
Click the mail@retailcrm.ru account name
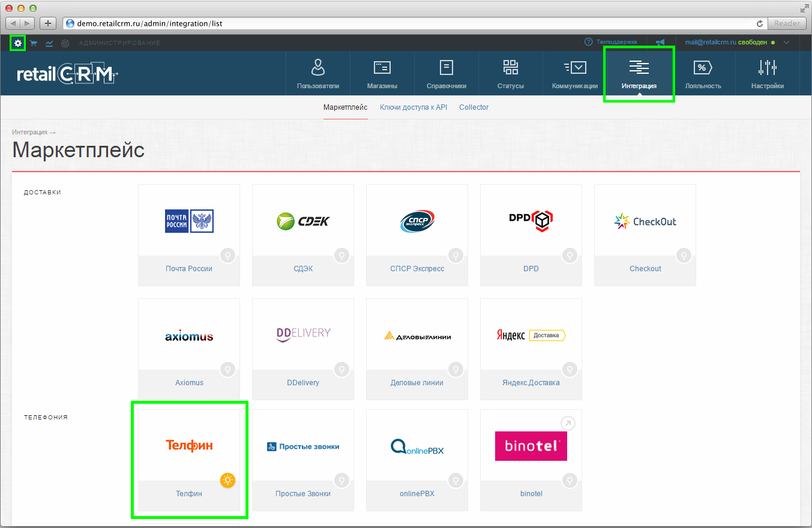(x=711, y=43)
